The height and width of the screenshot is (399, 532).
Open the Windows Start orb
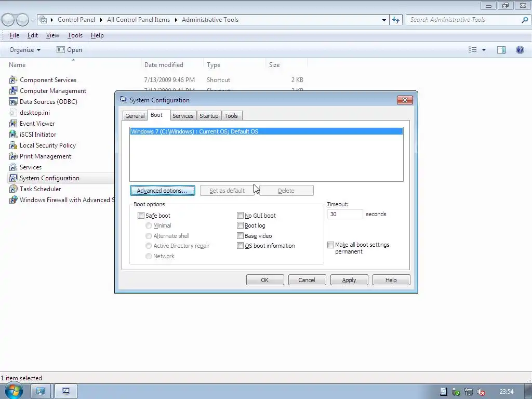point(14,391)
